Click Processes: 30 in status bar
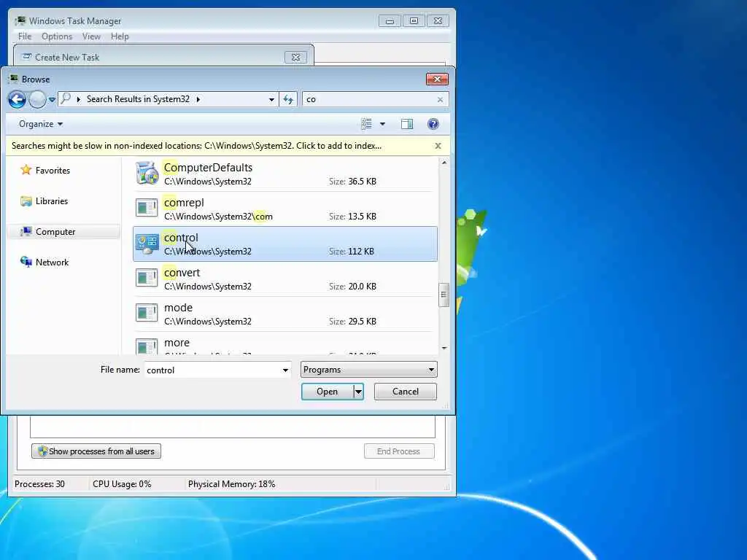This screenshot has width=747, height=560. (x=39, y=484)
